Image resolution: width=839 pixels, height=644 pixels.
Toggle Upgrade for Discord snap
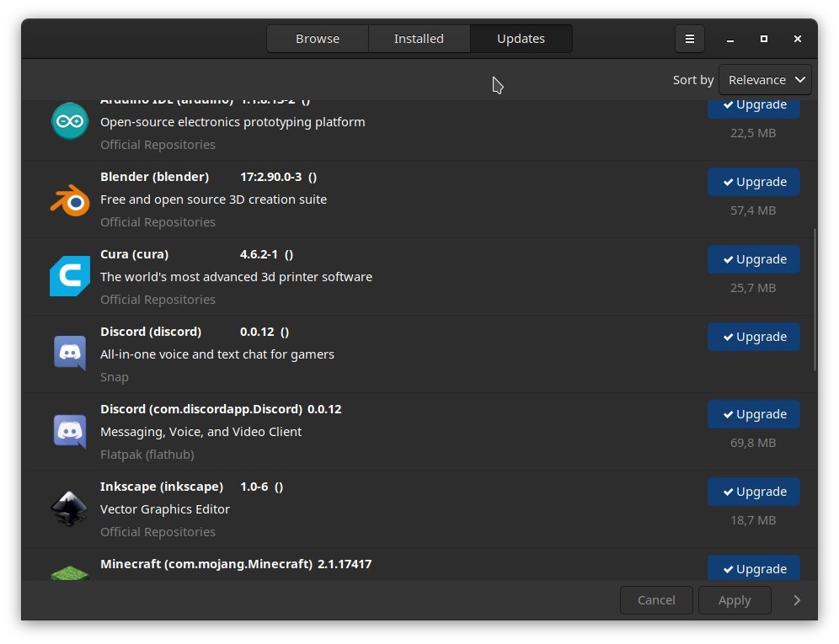pos(753,337)
